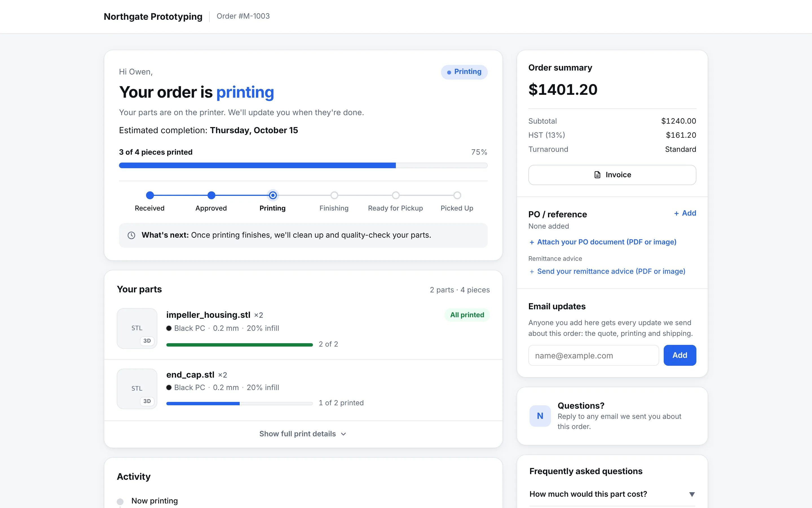Add a PO reference via + Add

[x=685, y=213]
